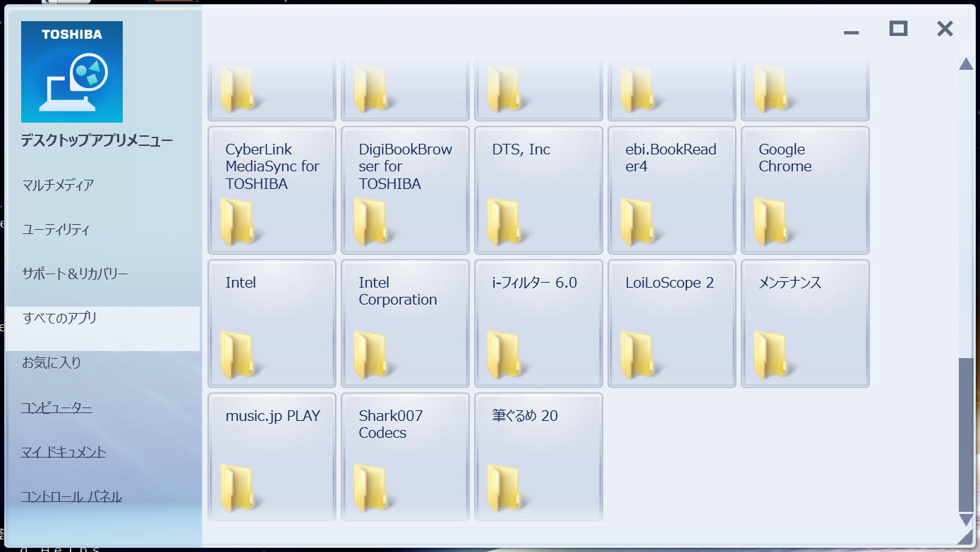The width and height of the screenshot is (980, 552).
Task: Show the お気に入り list
Action: [x=52, y=363]
